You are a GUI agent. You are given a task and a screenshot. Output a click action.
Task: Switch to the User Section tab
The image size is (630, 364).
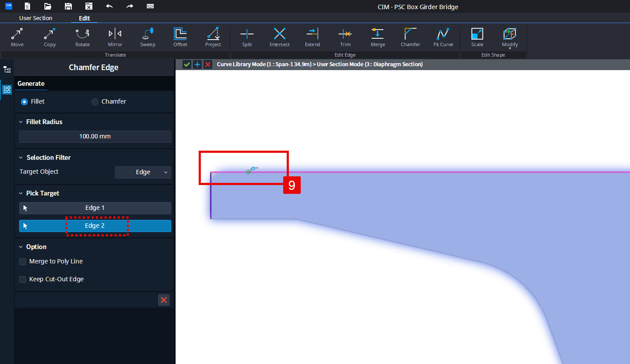coord(36,18)
